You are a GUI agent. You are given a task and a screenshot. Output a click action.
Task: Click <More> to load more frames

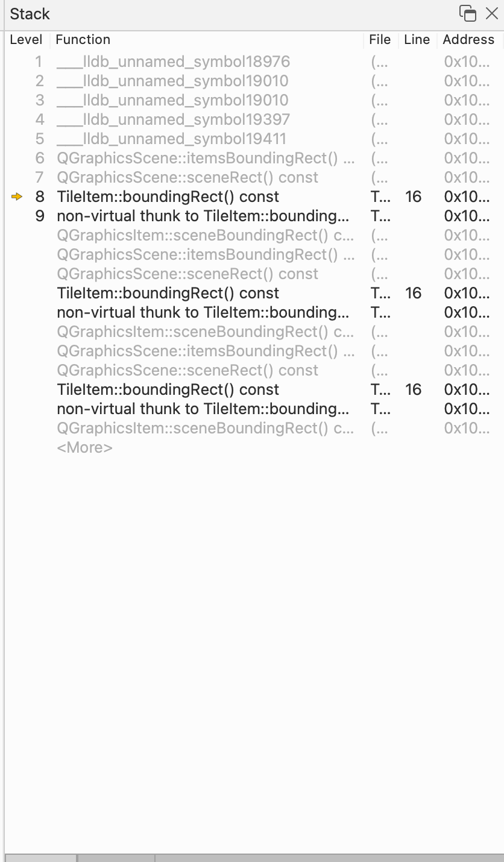tap(84, 448)
